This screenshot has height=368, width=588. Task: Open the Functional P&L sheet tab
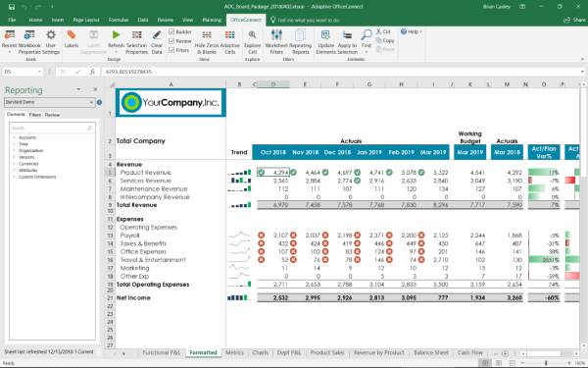coord(162,352)
